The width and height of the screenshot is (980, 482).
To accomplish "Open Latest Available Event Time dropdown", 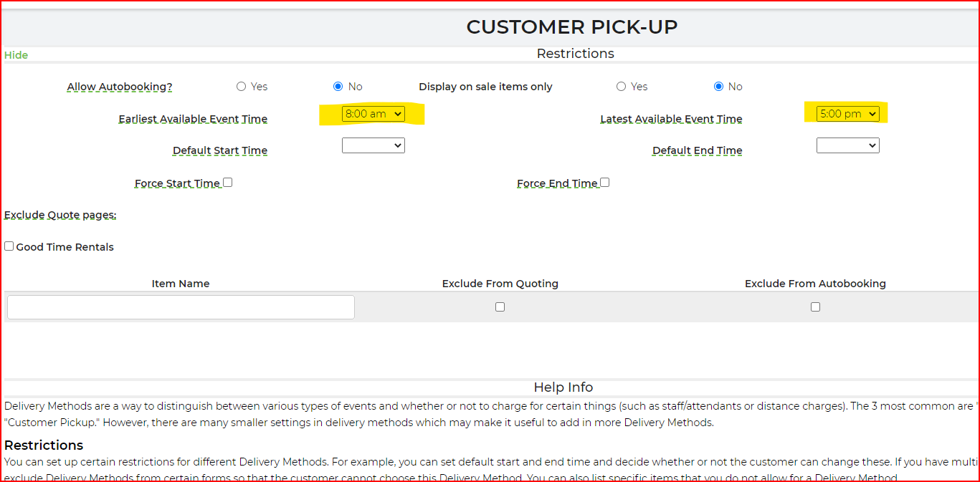I will [847, 114].
